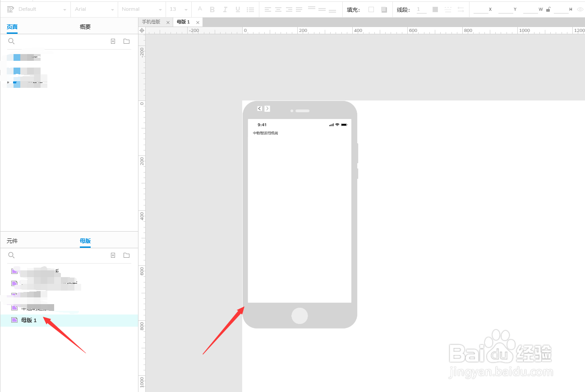Click the H height field
The image size is (585, 392).
561,9
